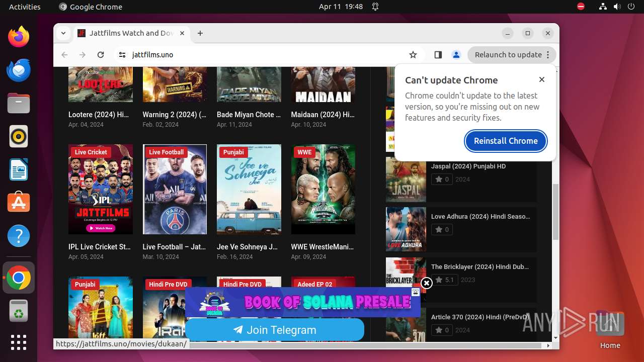This screenshot has width=644, height=362.
Task: Click the Google Chrome dock icon
Action: (19, 278)
